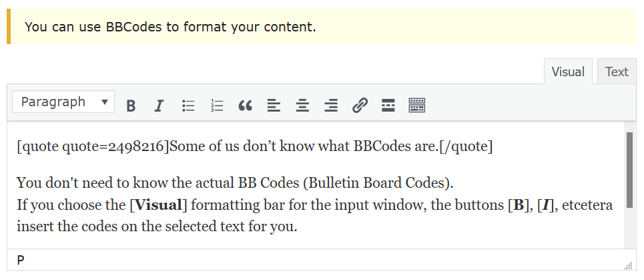Click the insert/edit link icon
644x280 pixels.
[360, 106]
